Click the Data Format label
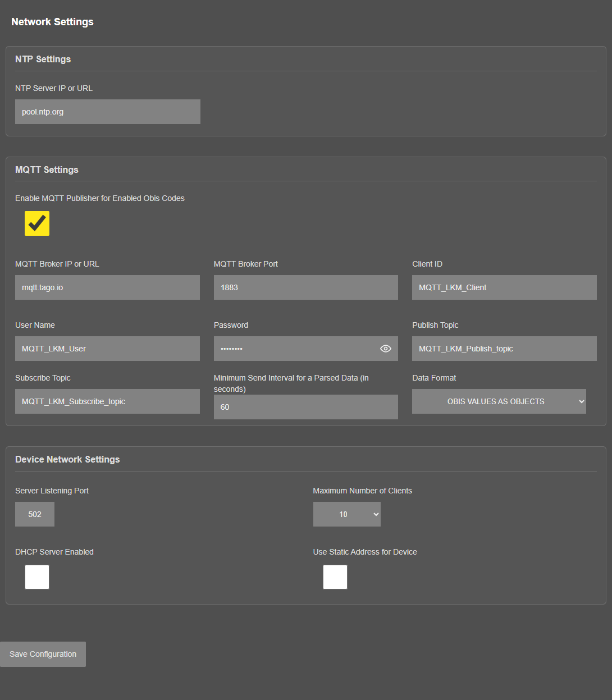 click(x=434, y=378)
